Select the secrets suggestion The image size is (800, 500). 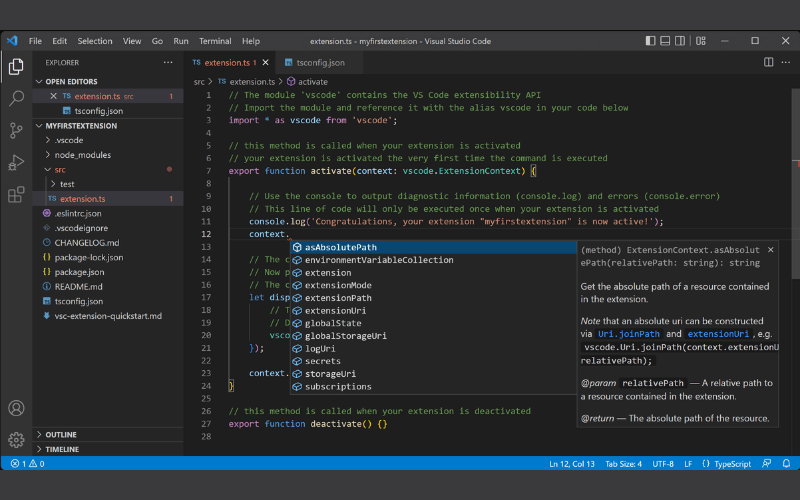pos(433,361)
